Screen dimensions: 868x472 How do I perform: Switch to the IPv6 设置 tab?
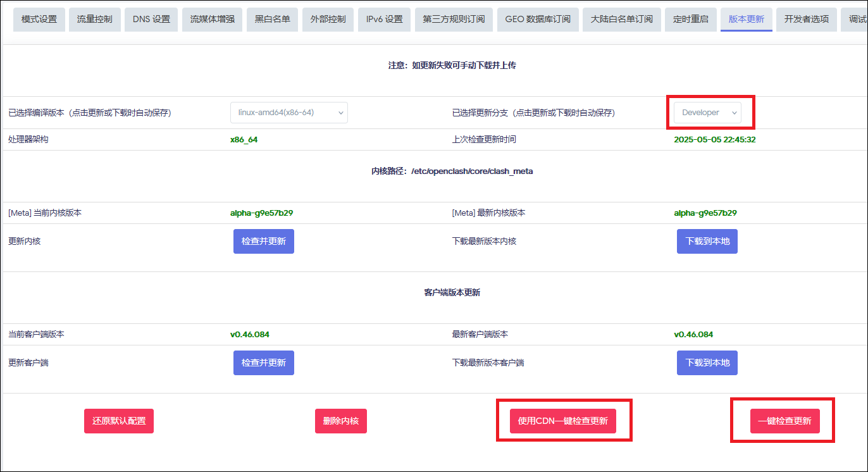coord(383,19)
